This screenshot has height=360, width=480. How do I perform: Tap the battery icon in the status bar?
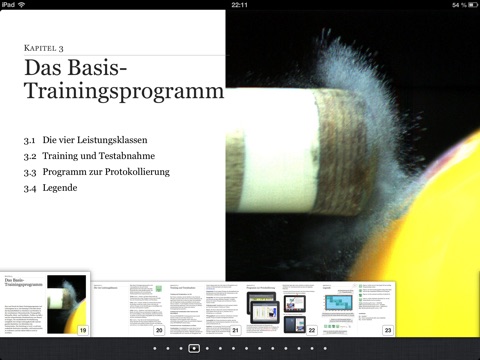[473, 5]
